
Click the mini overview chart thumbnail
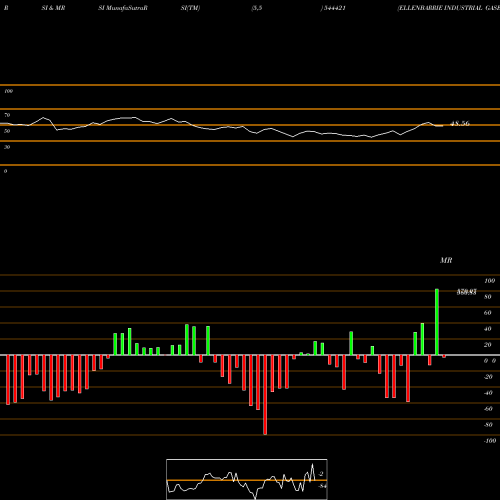pos(247,479)
